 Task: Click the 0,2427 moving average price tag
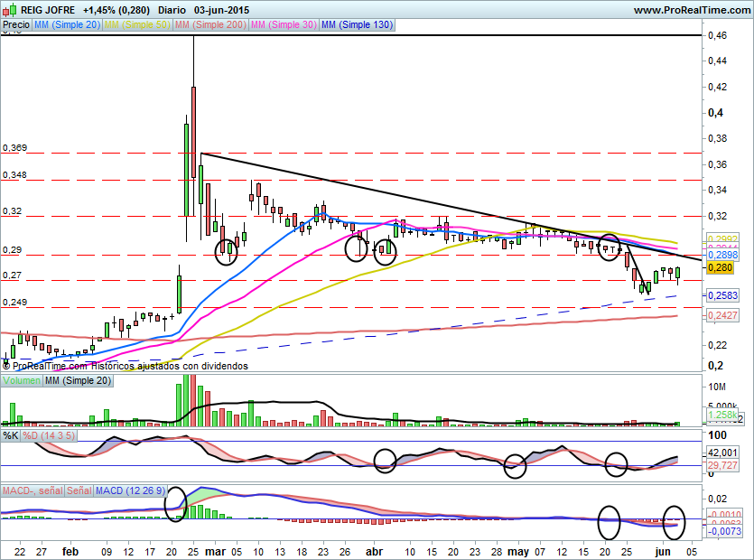[x=722, y=315]
